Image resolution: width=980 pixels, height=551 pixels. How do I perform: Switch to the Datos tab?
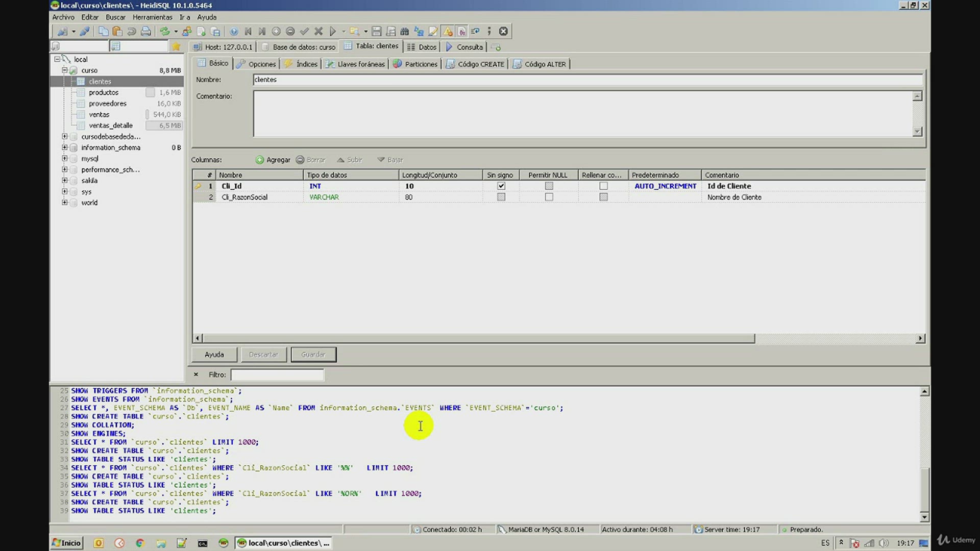click(x=422, y=47)
